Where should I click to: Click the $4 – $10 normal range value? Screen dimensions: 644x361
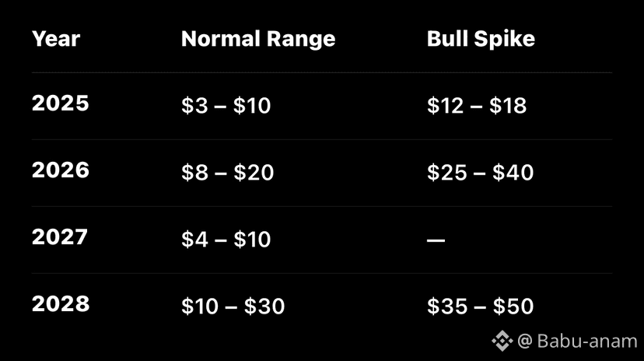coord(226,240)
